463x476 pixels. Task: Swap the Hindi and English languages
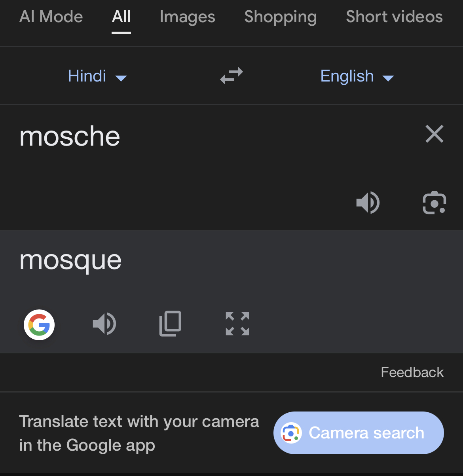pyautogui.click(x=231, y=76)
